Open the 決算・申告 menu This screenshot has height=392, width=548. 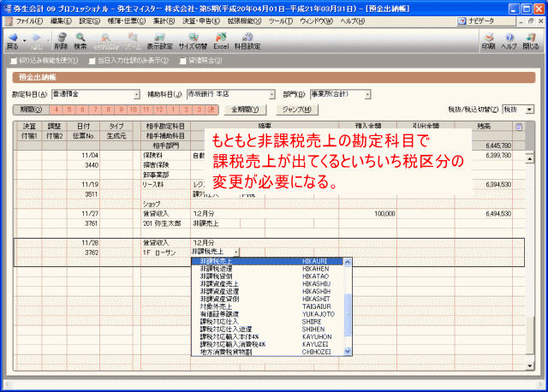tap(201, 21)
